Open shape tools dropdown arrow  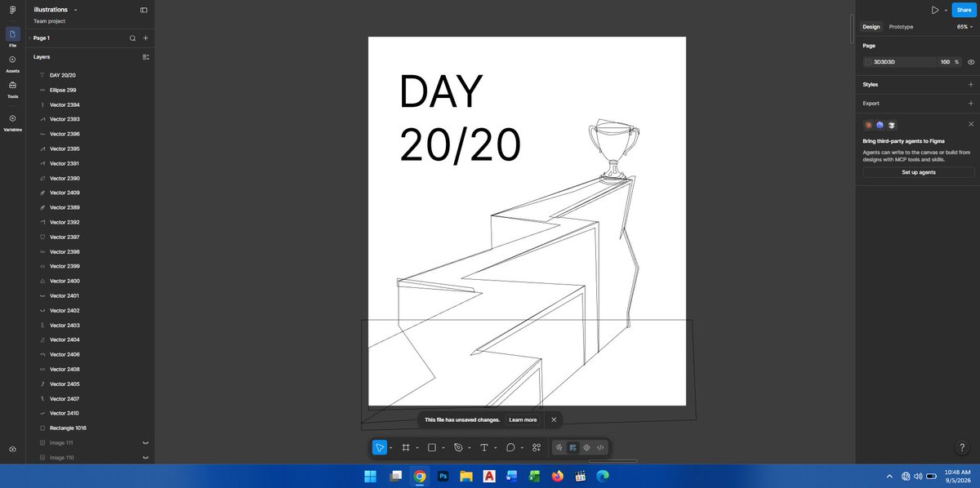point(443,447)
